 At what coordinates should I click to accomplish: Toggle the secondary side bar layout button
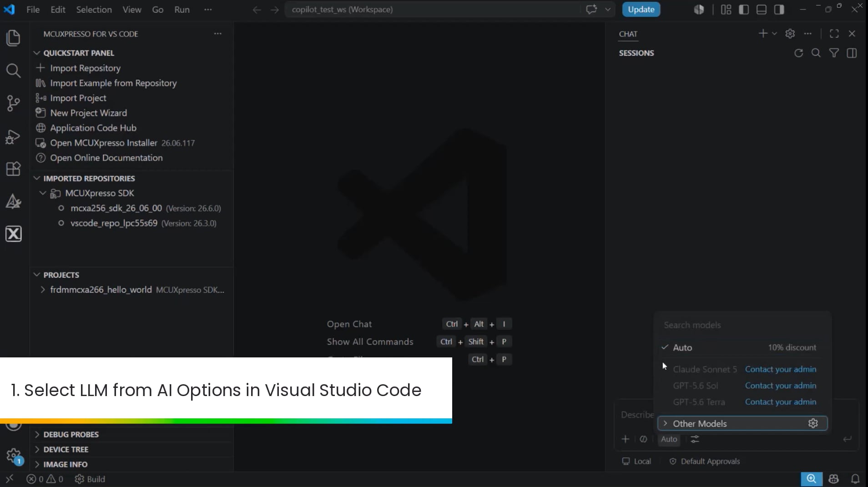(779, 10)
